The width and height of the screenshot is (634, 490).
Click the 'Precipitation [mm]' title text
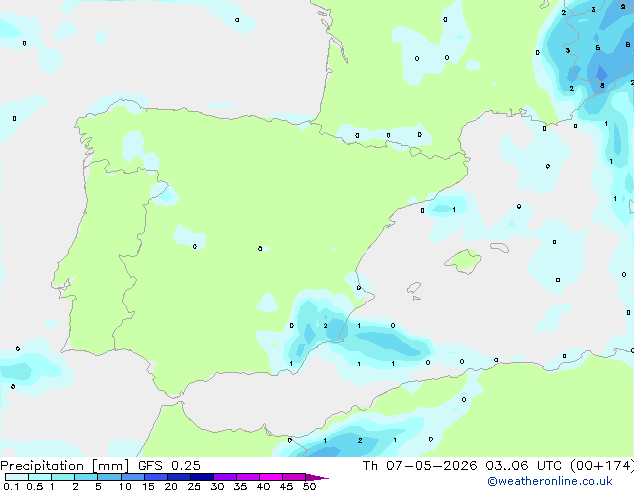[64, 466]
